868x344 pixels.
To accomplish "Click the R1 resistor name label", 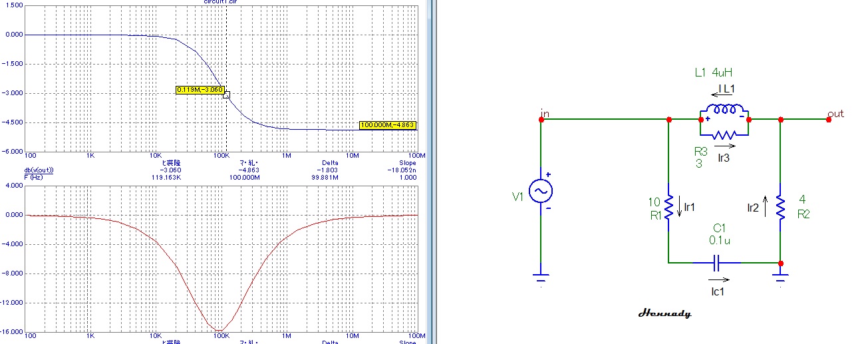I will tap(654, 215).
